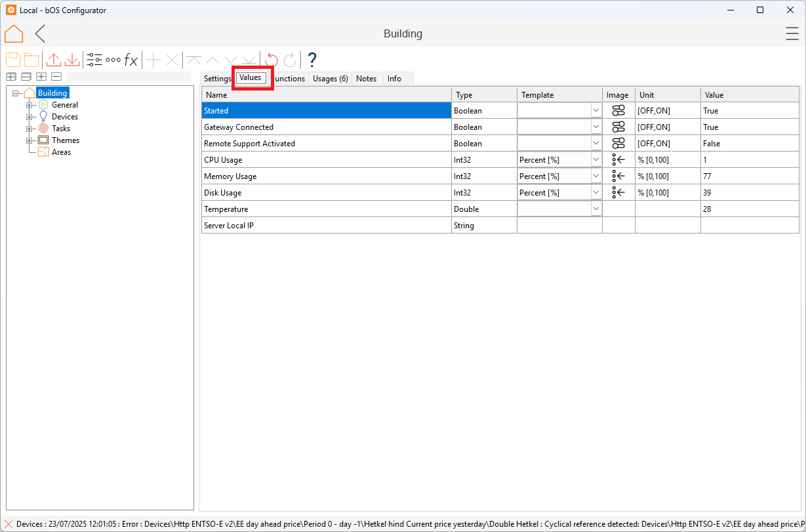The width and height of the screenshot is (806, 532).
Task: Switch to the Notes tab
Action: 367,79
